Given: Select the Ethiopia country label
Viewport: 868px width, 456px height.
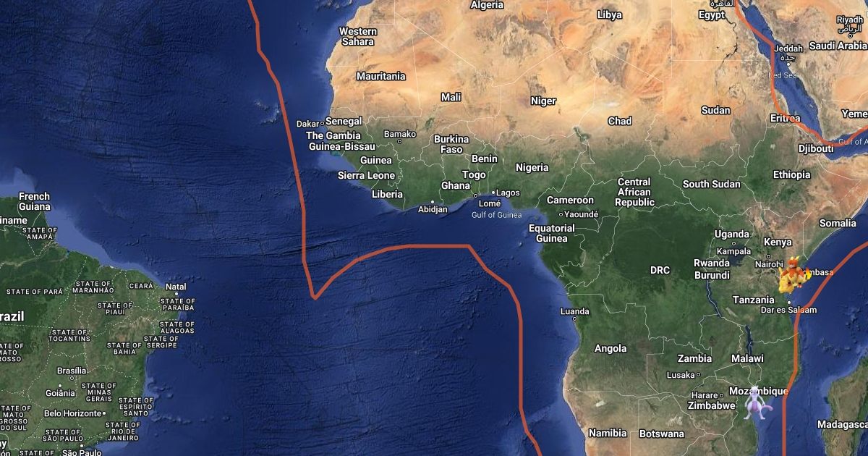Looking at the screenshot, I should (x=791, y=174).
